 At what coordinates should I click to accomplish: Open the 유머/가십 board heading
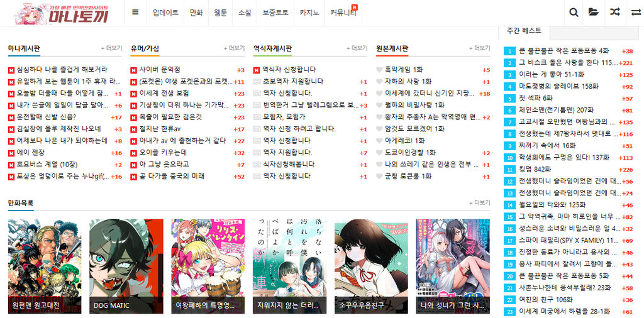(145, 48)
